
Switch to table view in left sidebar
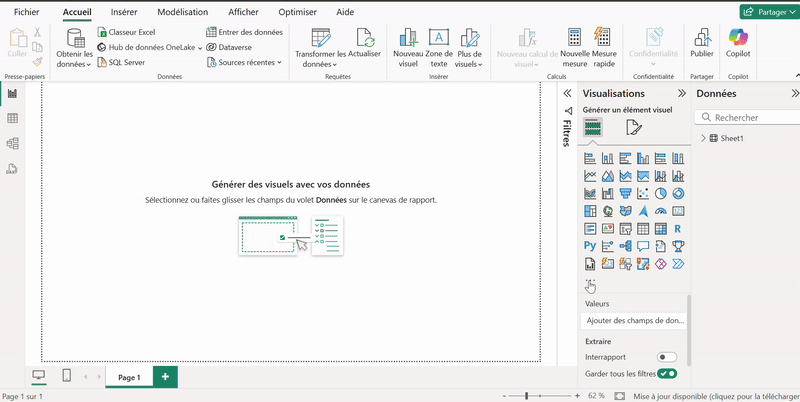coord(13,118)
